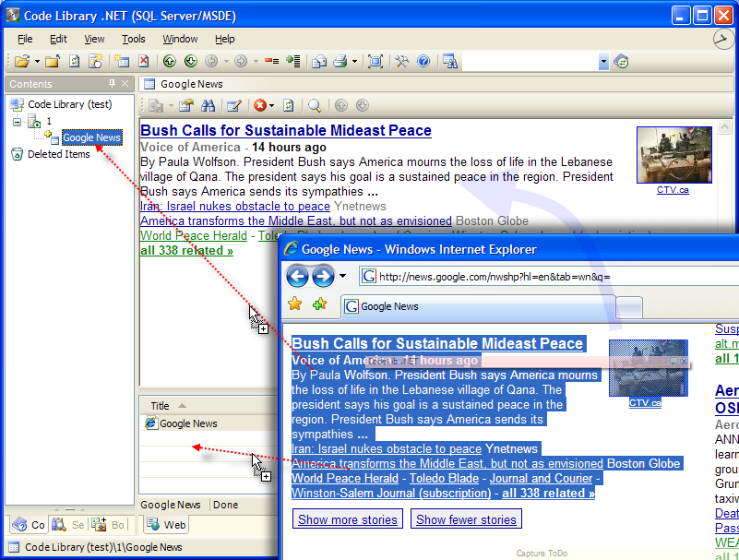Open the Help menu
Viewport: 739px width, 560px height.
pos(225,39)
